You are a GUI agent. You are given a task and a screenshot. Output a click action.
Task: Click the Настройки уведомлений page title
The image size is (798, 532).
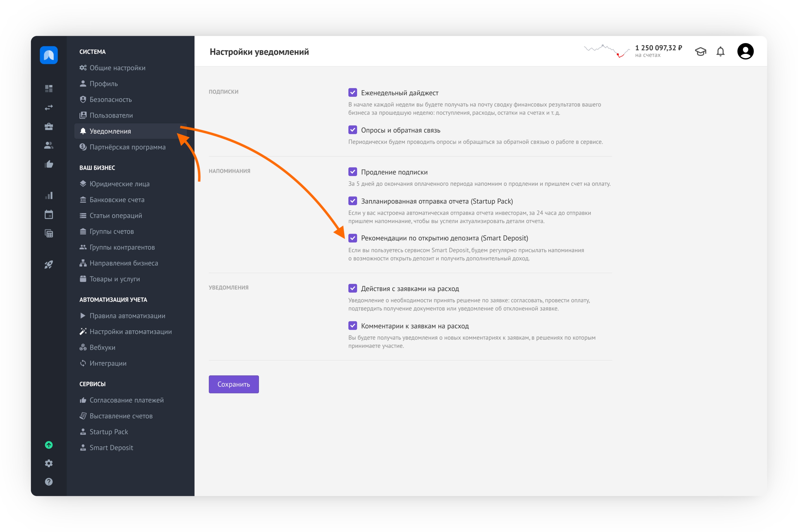259,52
